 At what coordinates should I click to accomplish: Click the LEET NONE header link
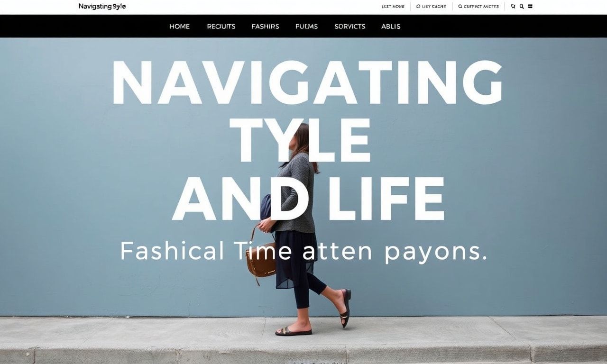point(393,6)
